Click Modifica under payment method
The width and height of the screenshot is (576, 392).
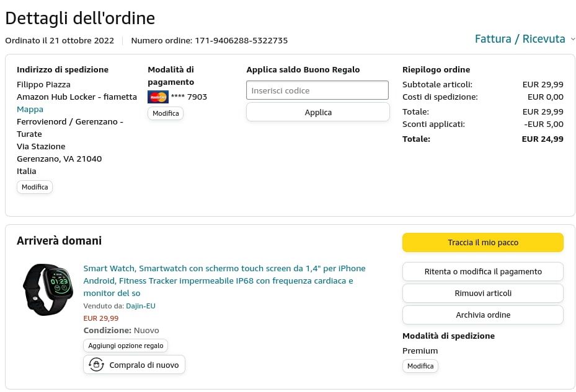pos(166,113)
